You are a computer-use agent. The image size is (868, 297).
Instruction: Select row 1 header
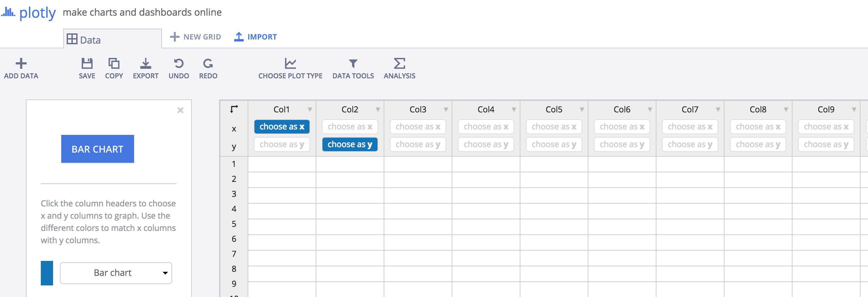[x=234, y=164]
